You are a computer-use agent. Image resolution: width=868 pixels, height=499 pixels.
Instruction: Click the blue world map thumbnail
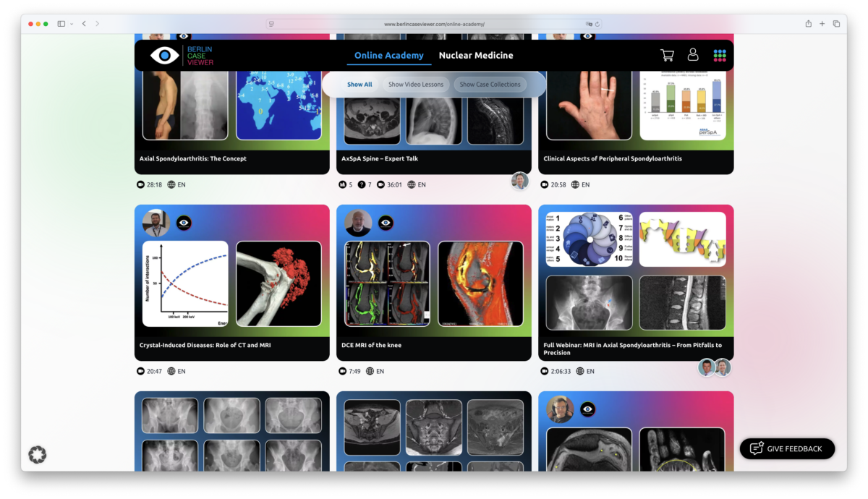coord(278,104)
